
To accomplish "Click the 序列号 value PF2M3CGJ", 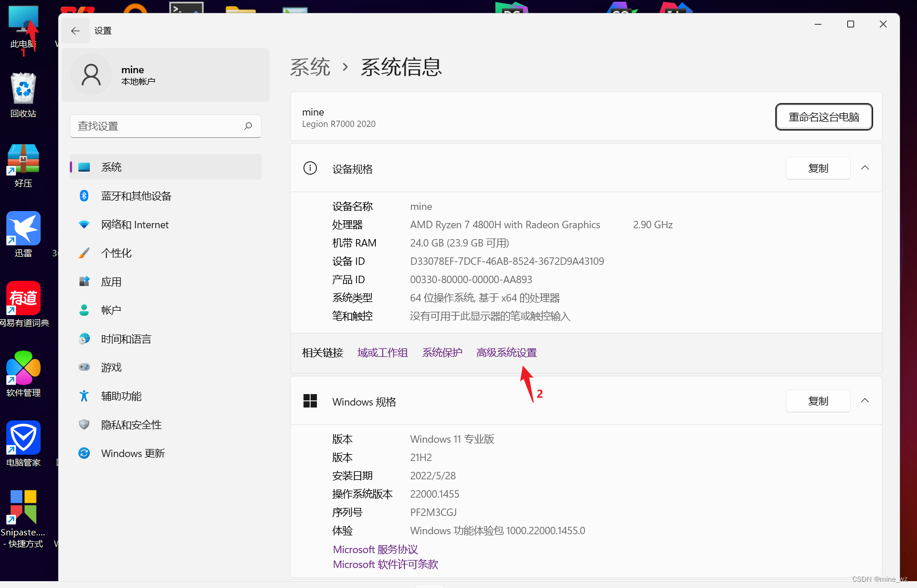I will 433,512.
